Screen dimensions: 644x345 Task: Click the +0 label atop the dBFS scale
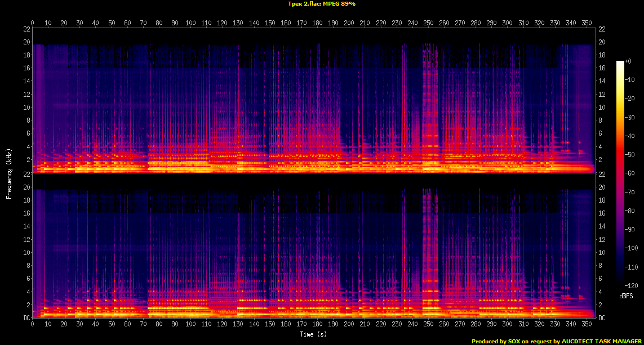point(628,61)
